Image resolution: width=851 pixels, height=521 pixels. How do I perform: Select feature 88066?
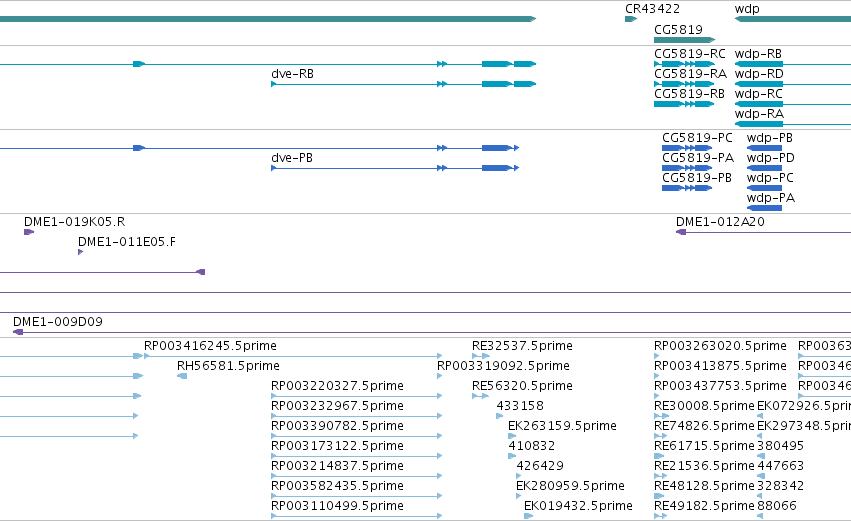[x=777, y=507]
